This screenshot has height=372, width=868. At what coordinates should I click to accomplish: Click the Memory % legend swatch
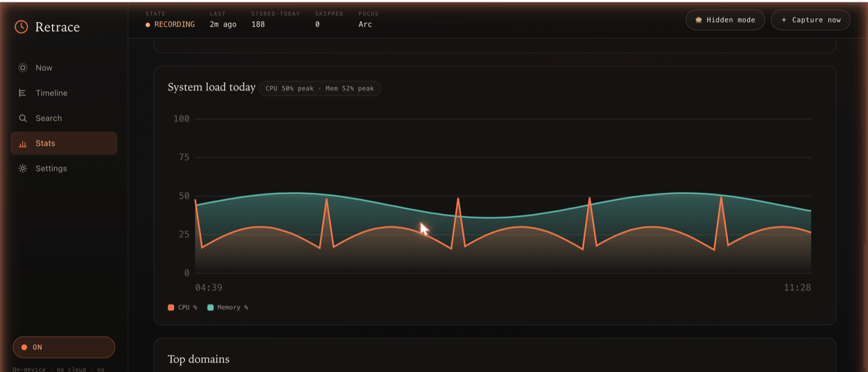coord(211,308)
